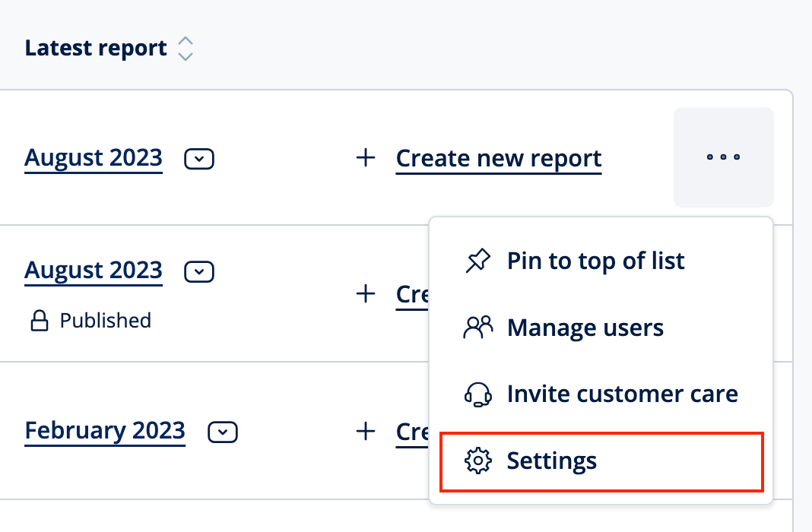This screenshot has width=812, height=532.
Task: Open the February 2023 report
Action: coord(105,431)
